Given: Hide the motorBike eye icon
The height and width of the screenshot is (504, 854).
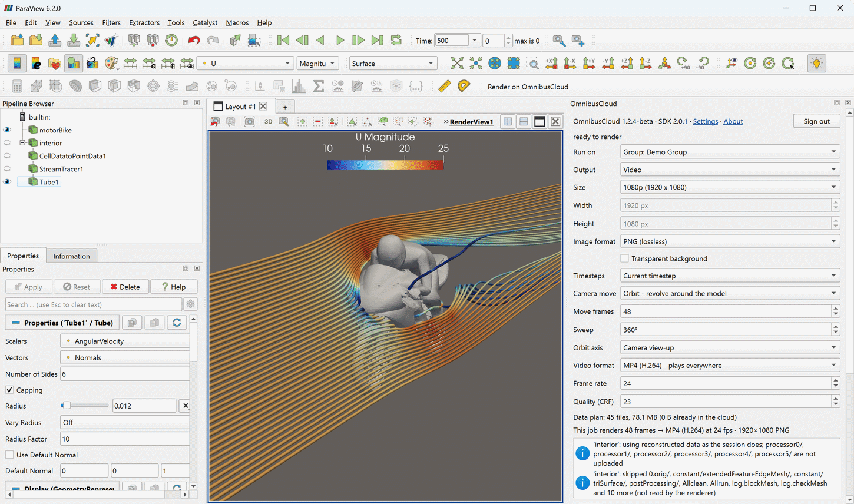Looking at the screenshot, I should pyautogui.click(x=7, y=130).
